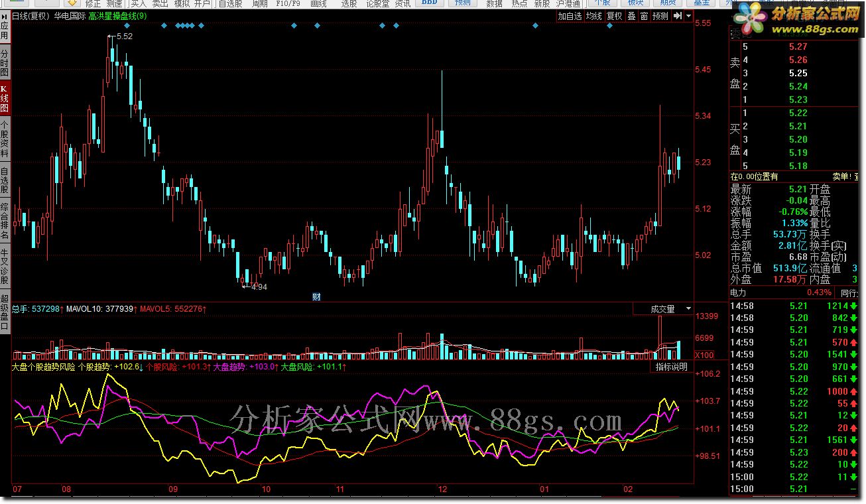Toggle 均线 moving averages
The height and width of the screenshot is (504, 866).
click(594, 16)
